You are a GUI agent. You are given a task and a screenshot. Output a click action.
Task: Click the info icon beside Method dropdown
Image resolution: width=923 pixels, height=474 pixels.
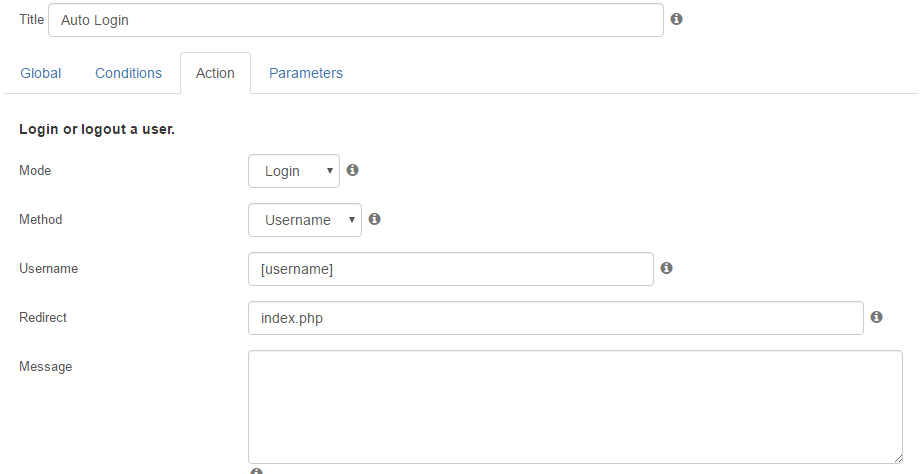tap(374, 219)
